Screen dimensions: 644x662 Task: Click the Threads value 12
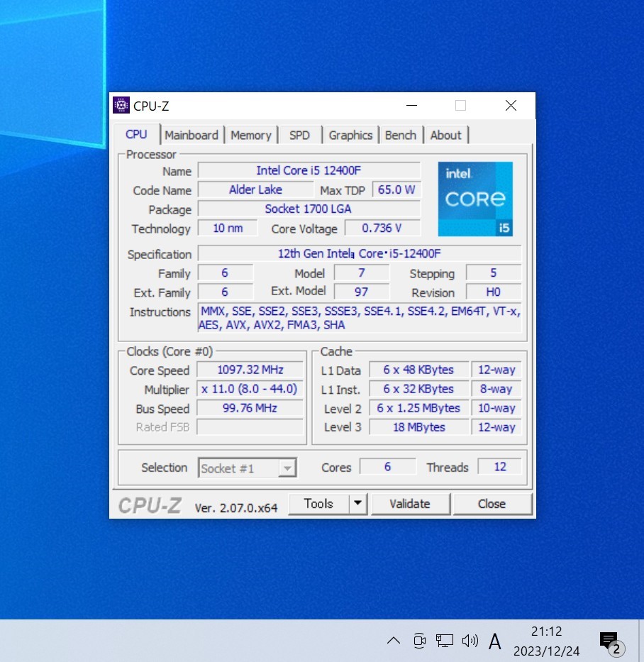(x=500, y=467)
